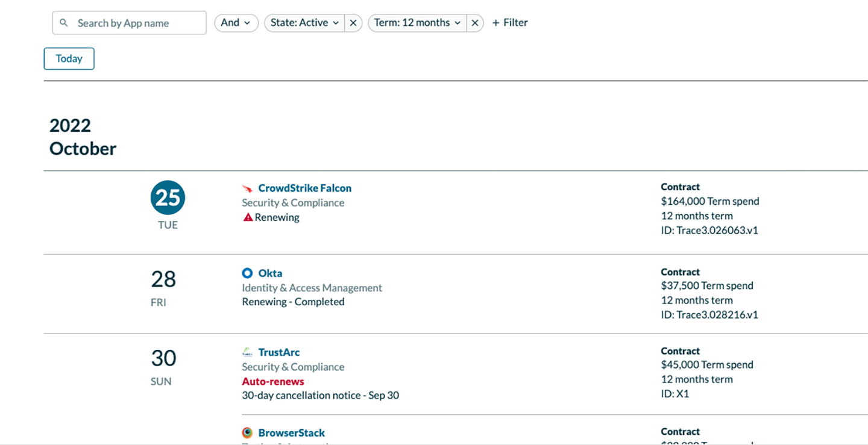868x445 pixels.
Task: Expand the State: Active dropdown
Action: coord(304,23)
